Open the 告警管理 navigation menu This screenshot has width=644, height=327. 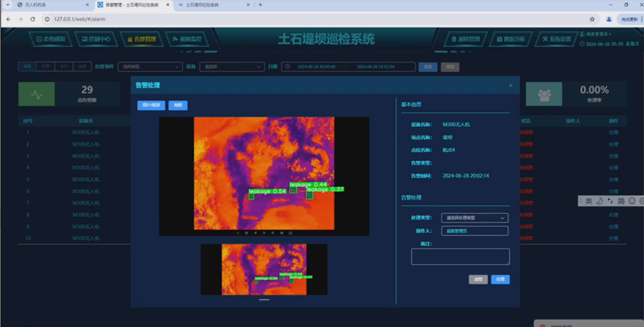click(141, 39)
